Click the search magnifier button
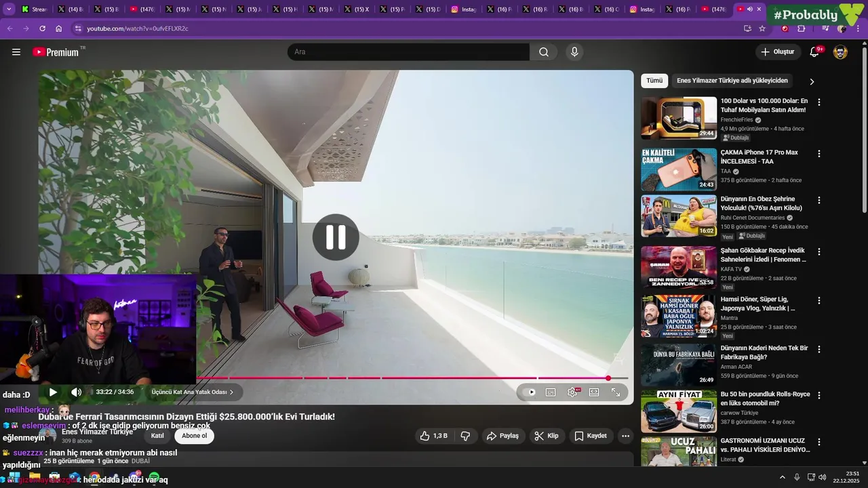This screenshot has height=488, width=868. 544,52
